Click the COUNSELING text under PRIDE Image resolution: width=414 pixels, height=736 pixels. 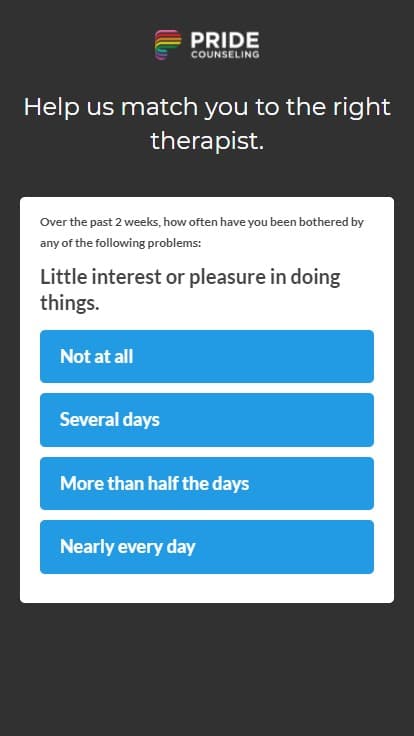pyautogui.click(x=225, y=54)
